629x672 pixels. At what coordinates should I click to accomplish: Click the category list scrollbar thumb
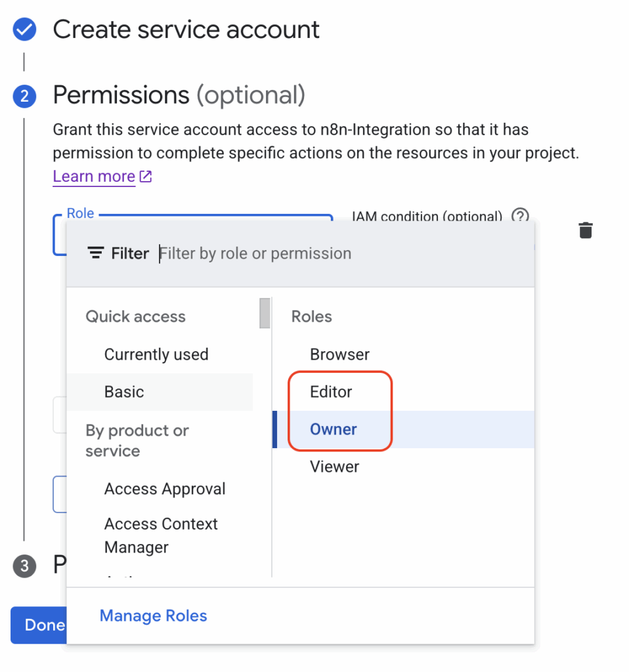[265, 313]
